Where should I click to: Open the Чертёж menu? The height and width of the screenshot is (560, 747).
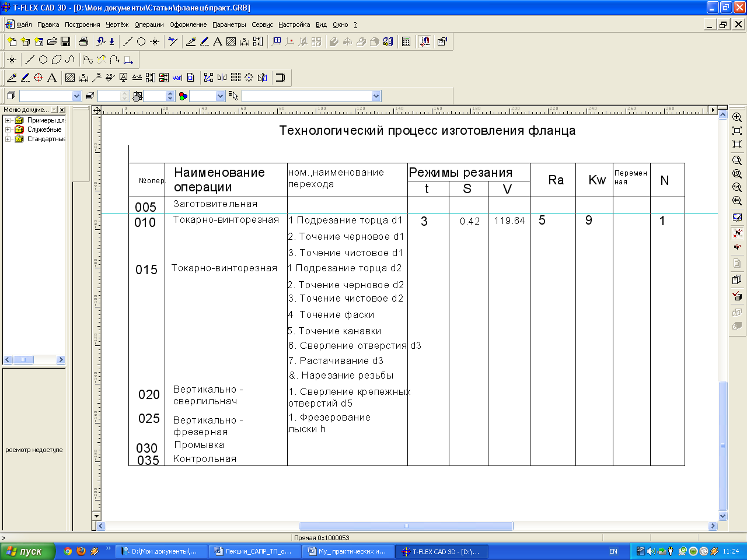pos(117,24)
